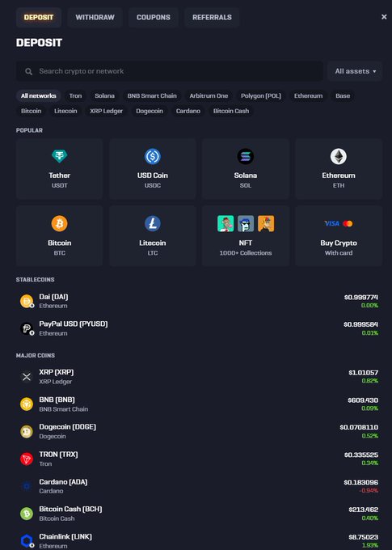Select the BNB (BNB) row name
This screenshot has width=392, height=550.
57,400
